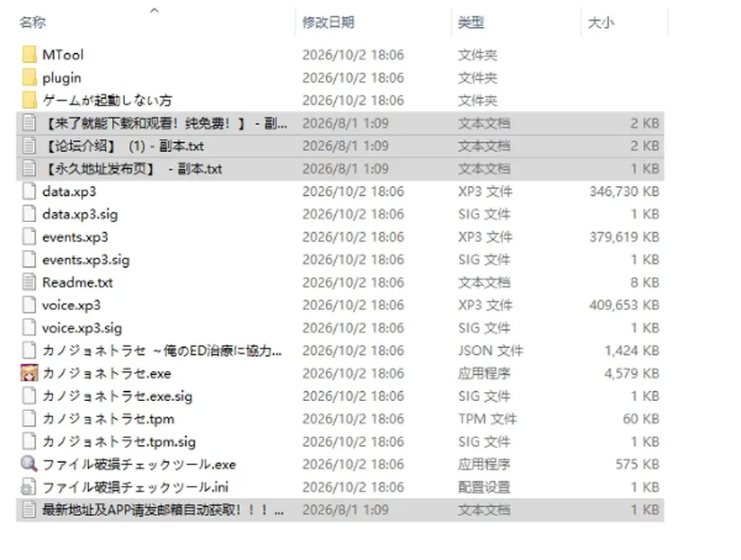The image size is (741, 560).
Task: Click the TPM 文件 type cell
Action: tap(487, 419)
